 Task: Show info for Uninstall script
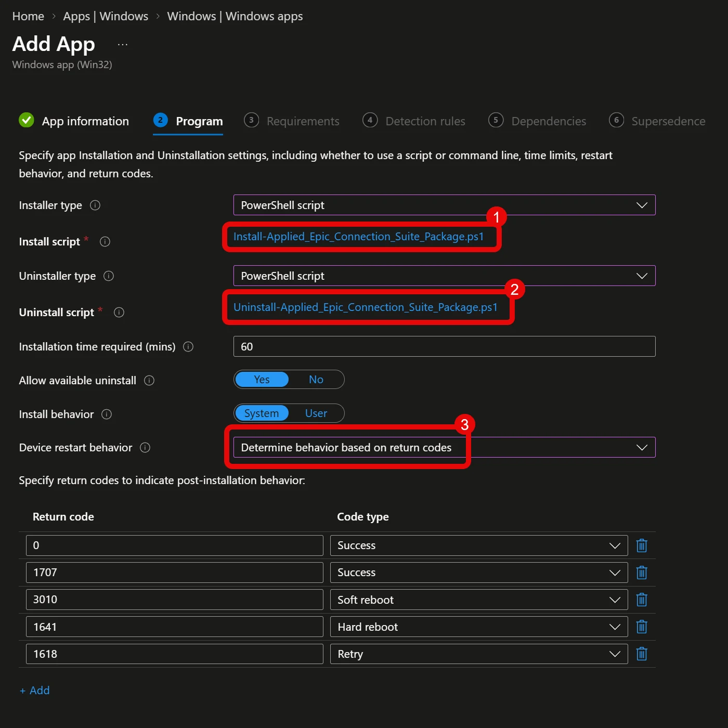pos(119,313)
